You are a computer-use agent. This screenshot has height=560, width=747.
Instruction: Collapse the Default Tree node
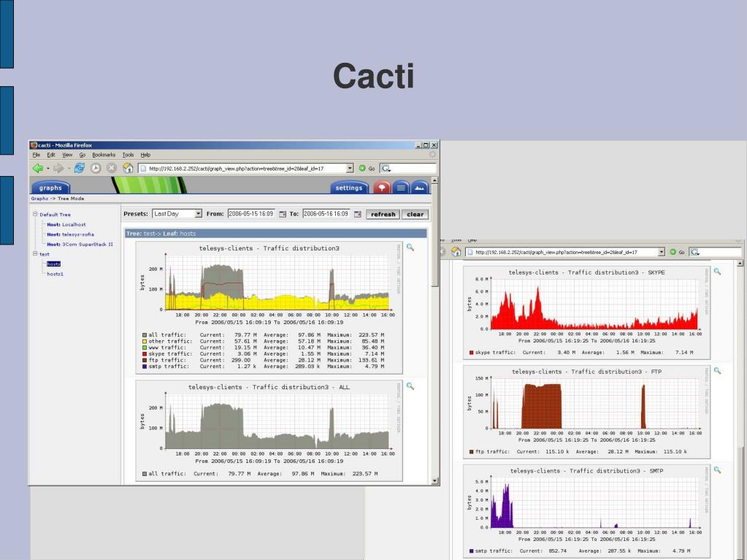pos(35,214)
